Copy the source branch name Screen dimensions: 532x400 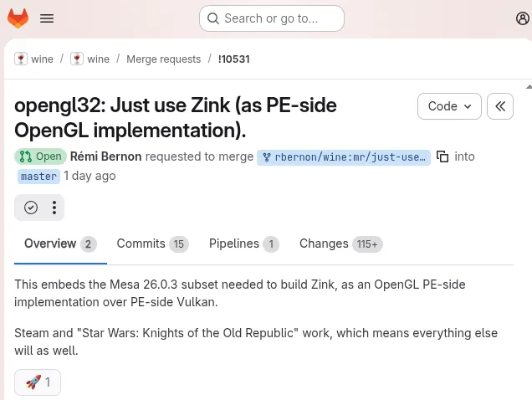click(x=442, y=156)
